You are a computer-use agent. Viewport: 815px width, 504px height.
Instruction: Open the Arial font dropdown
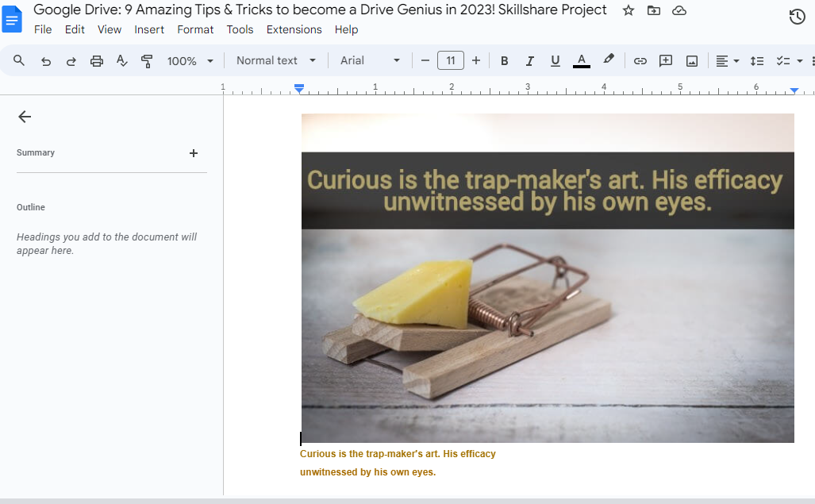(370, 61)
